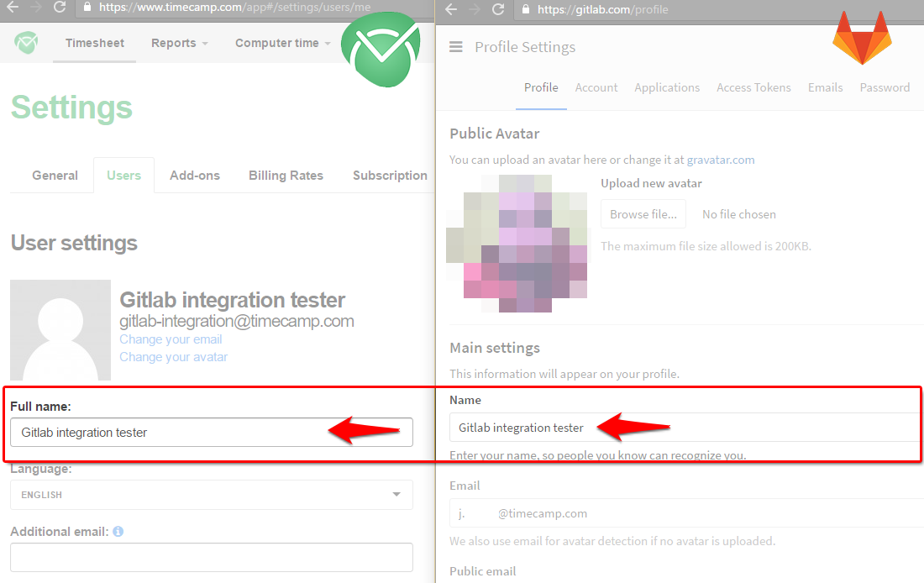Viewport: 924px width, 583px height.
Task: Open GitLab hamburger sidebar menu
Action: click(456, 46)
